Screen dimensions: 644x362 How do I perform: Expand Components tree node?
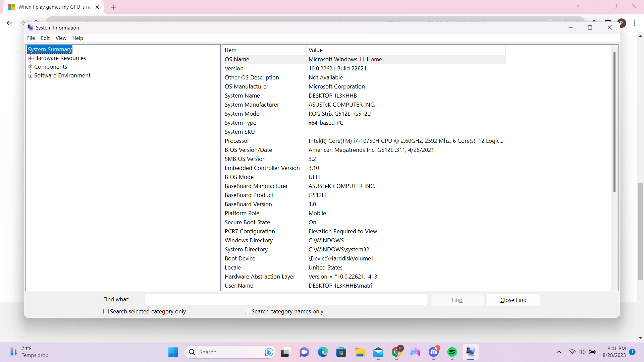(x=31, y=67)
